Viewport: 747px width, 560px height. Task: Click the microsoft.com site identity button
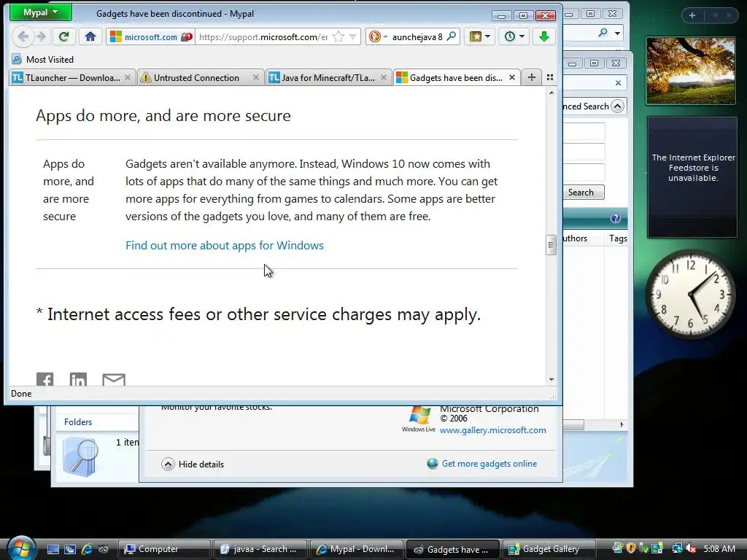point(150,36)
